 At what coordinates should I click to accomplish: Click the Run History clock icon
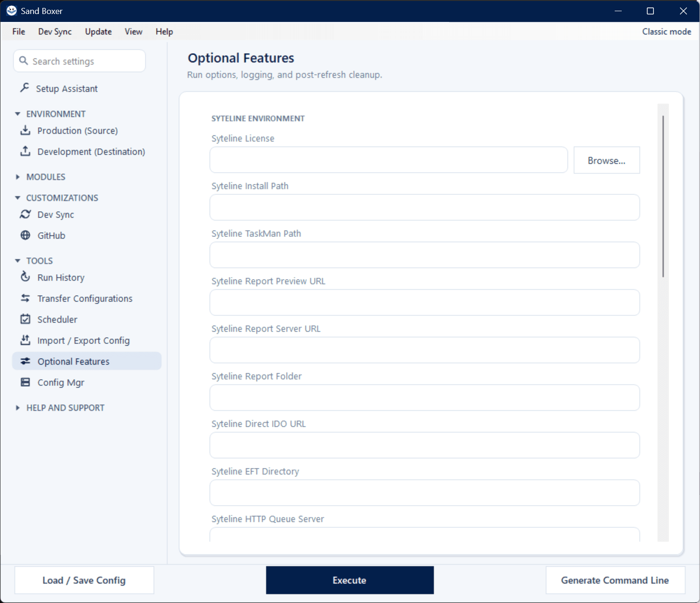point(25,277)
